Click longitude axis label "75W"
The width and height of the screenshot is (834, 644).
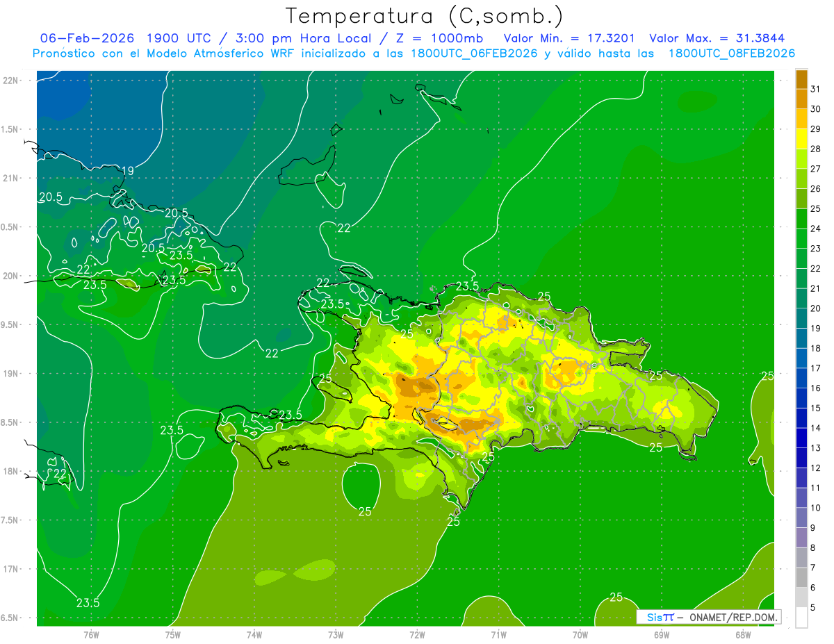tap(173, 635)
